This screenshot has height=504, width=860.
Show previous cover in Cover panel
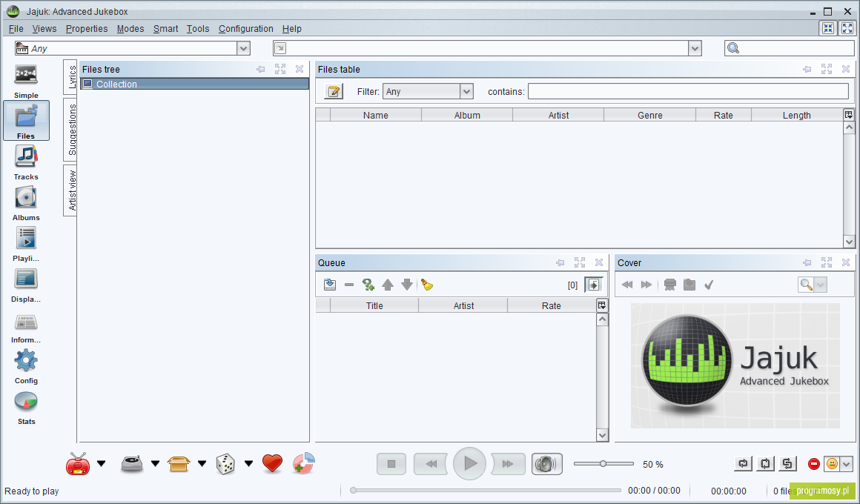tap(627, 285)
